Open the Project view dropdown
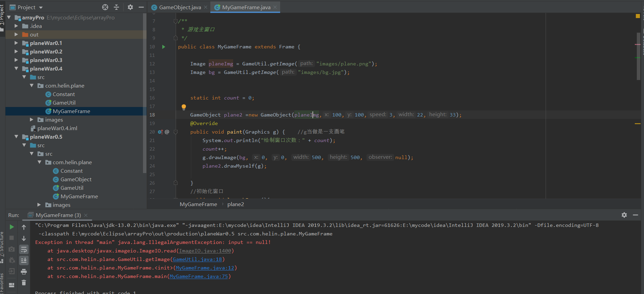Viewport: 644px width, 294px height. point(41,7)
